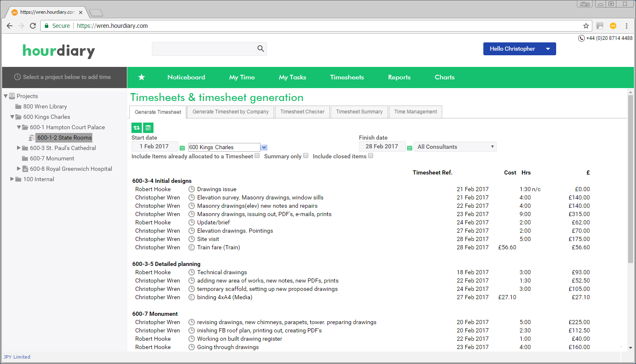Switch to the Timesheet Checker tab

(302, 111)
